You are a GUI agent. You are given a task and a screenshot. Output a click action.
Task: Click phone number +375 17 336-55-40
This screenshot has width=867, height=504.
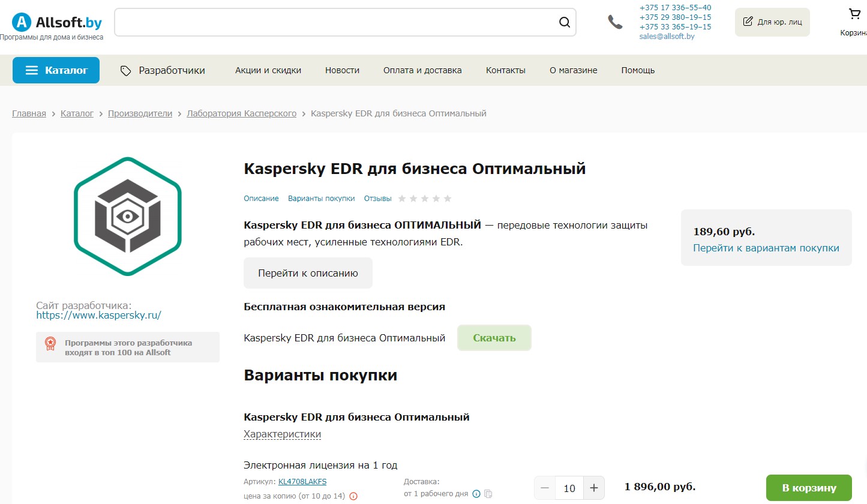pos(675,8)
